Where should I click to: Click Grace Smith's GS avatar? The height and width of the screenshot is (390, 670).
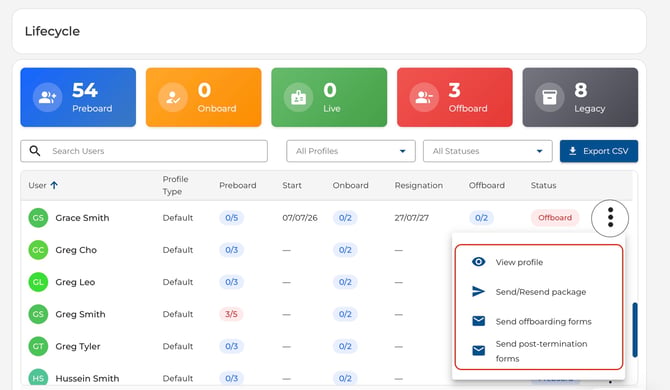[x=38, y=218]
